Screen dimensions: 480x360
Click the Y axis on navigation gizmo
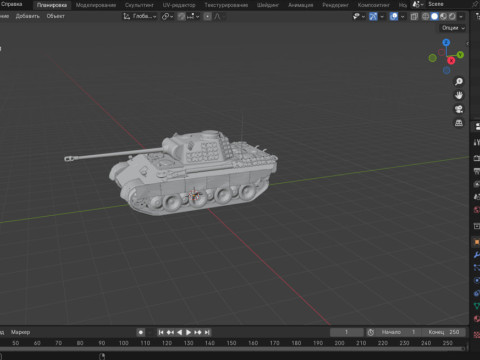(460, 55)
